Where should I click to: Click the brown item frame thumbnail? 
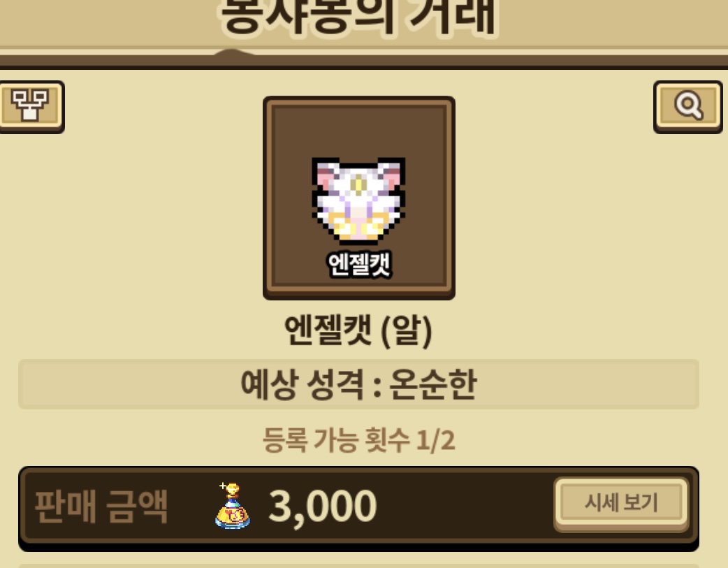tap(359, 198)
